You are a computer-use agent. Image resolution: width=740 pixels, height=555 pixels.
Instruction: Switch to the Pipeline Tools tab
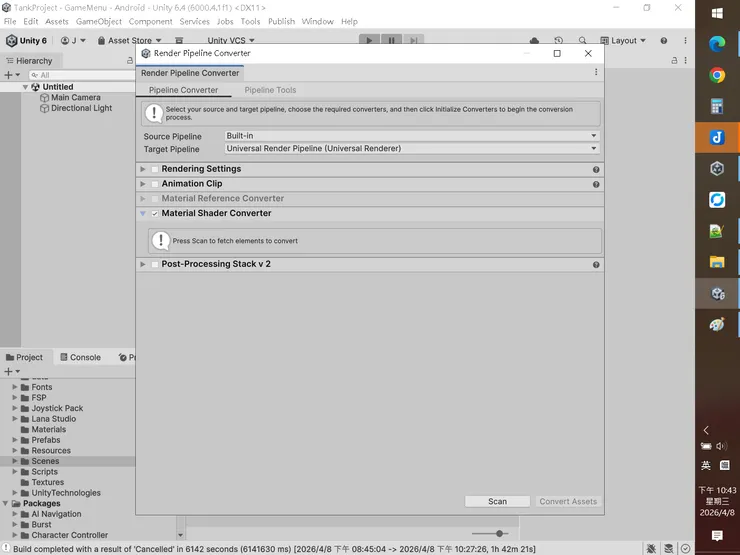click(270, 90)
